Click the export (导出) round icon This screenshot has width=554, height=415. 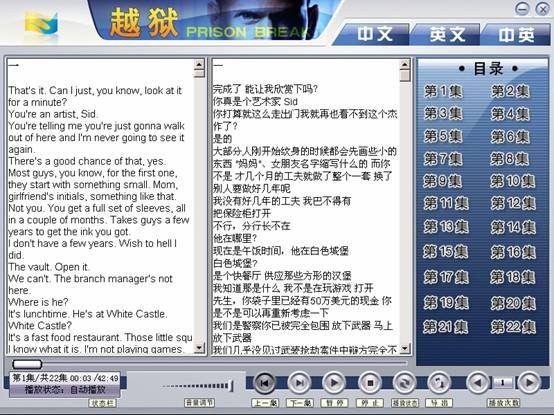click(x=438, y=383)
